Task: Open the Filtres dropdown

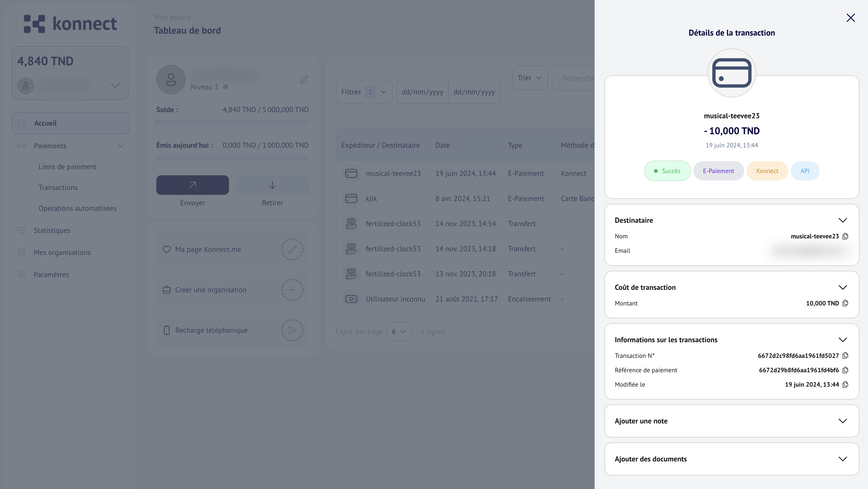Action: coord(364,92)
